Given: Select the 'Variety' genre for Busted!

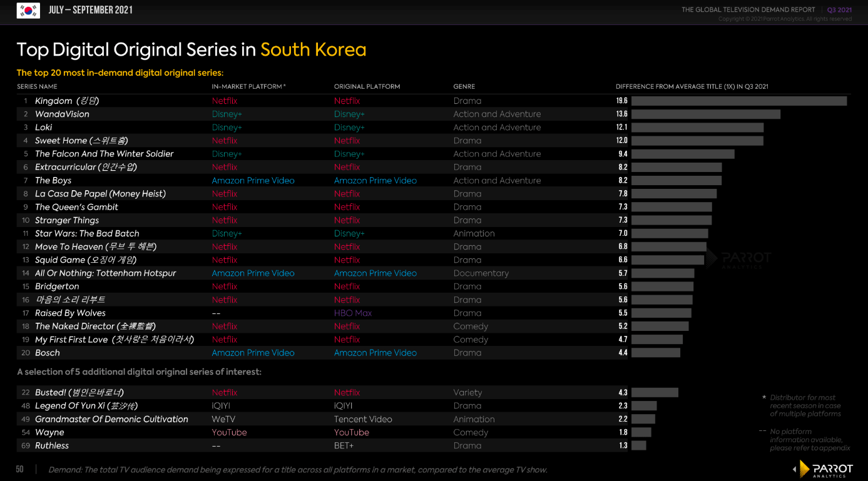Looking at the screenshot, I should [x=467, y=392].
